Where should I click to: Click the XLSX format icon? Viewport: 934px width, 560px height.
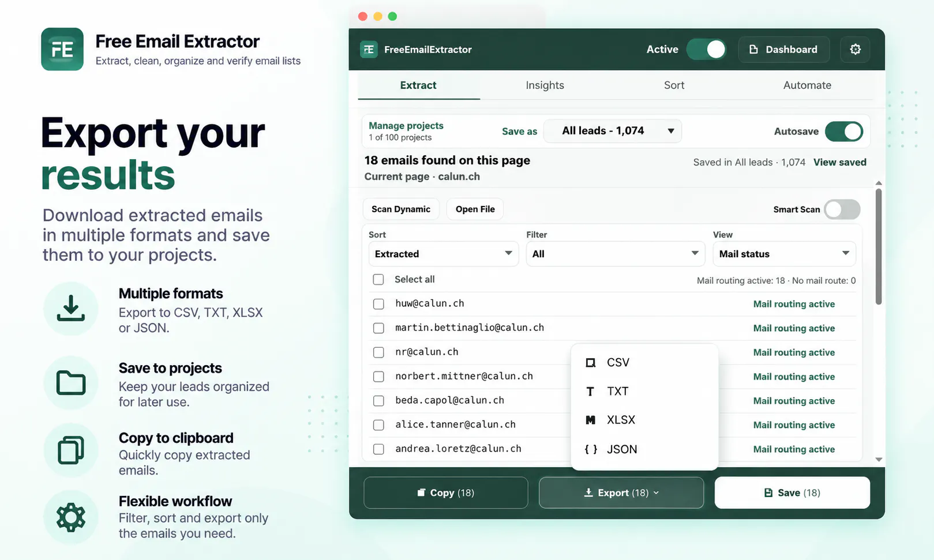pyautogui.click(x=590, y=420)
